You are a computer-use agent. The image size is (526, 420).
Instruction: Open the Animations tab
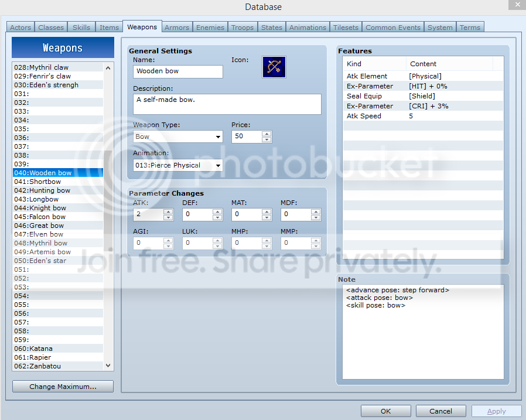tap(308, 28)
